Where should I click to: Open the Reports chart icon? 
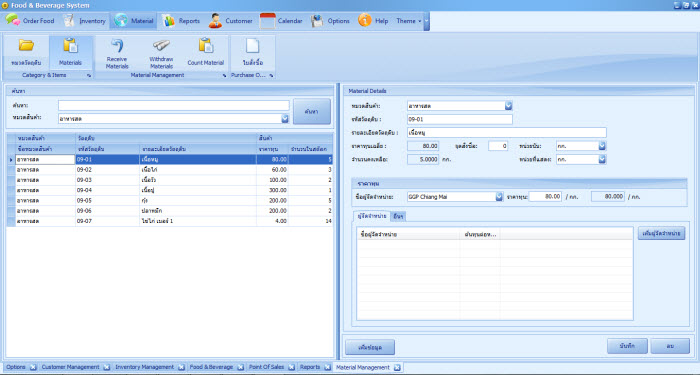click(x=169, y=21)
